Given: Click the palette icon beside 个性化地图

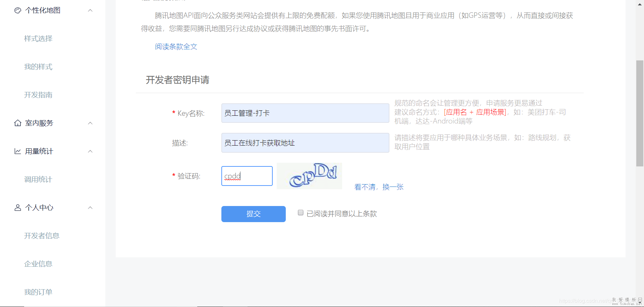Looking at the screenshot, I should (x=18, y=10).
